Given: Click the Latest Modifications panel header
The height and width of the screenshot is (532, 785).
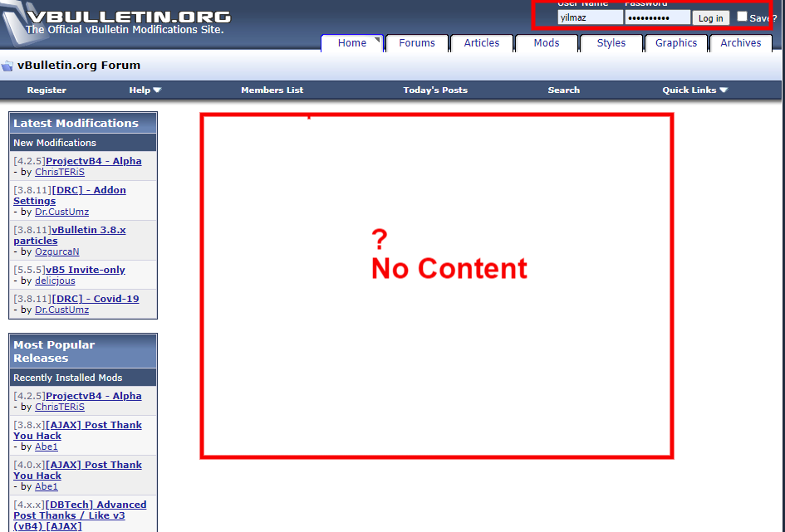Looking at the screenshot, I should click(x=83, y=123).
